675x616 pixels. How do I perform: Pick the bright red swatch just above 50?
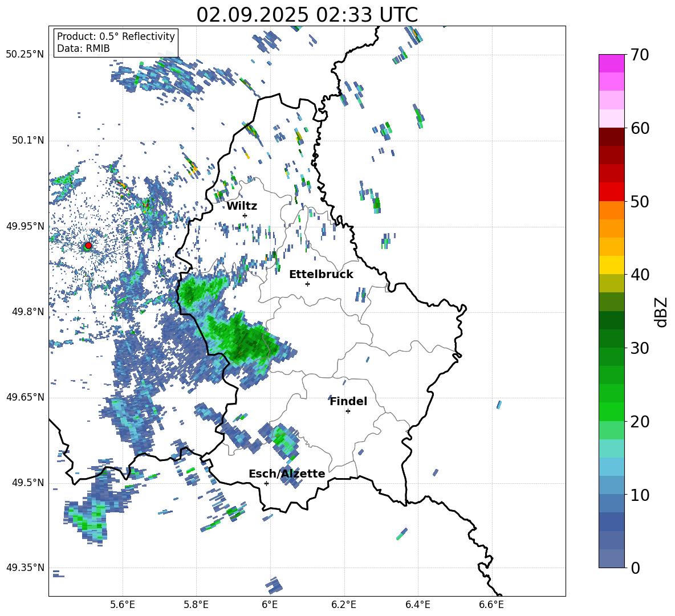coord(611,192)
